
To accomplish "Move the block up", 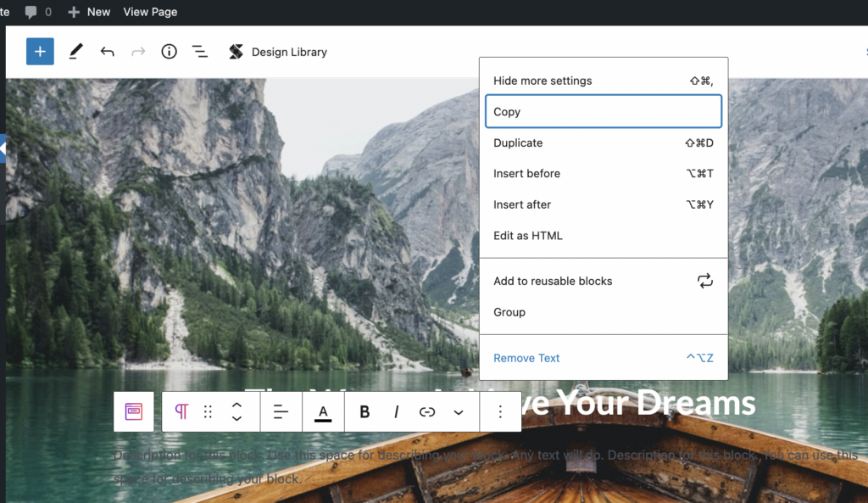I will pyautogui.click(x=236, y=405).
